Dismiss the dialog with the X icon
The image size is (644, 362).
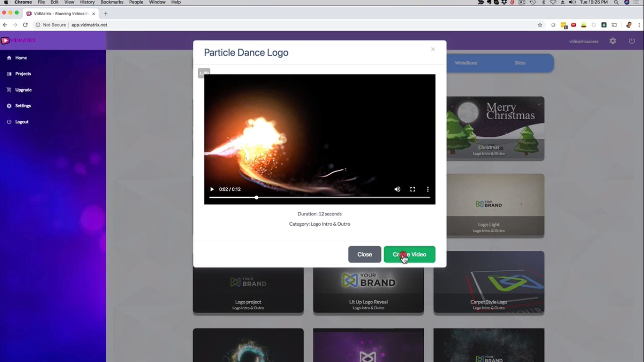(433, 49)
